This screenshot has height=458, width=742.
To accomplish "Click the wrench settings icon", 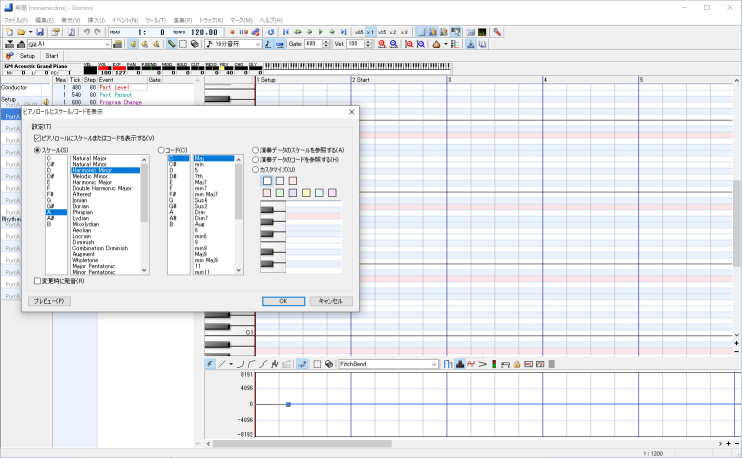I will coord(497,32).
